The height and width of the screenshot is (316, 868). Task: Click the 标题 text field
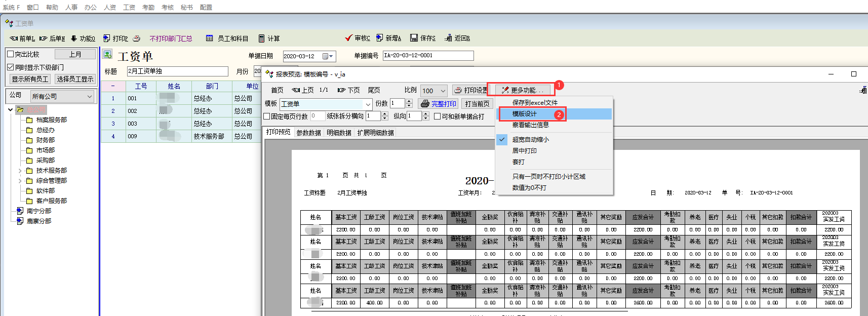[x=177, y=71]
